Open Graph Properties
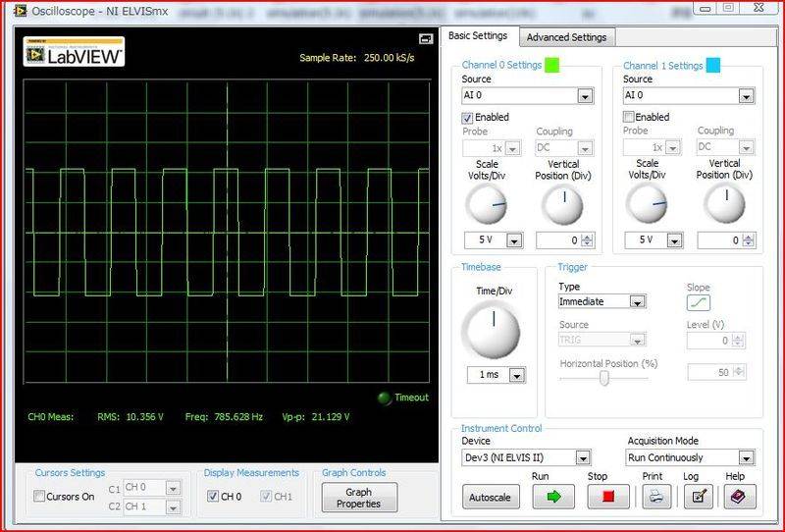The height and width of the screenshot is (532, 785). click(359, 497)
